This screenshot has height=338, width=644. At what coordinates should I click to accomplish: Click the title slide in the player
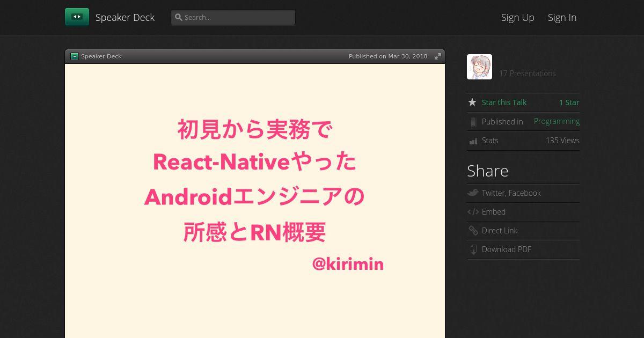(x=255, y=201)
